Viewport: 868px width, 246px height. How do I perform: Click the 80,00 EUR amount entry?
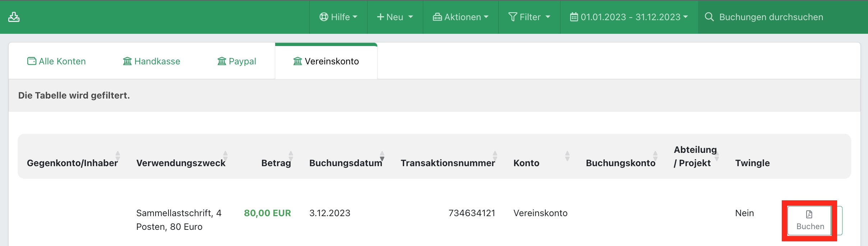(x=267, y=213)
